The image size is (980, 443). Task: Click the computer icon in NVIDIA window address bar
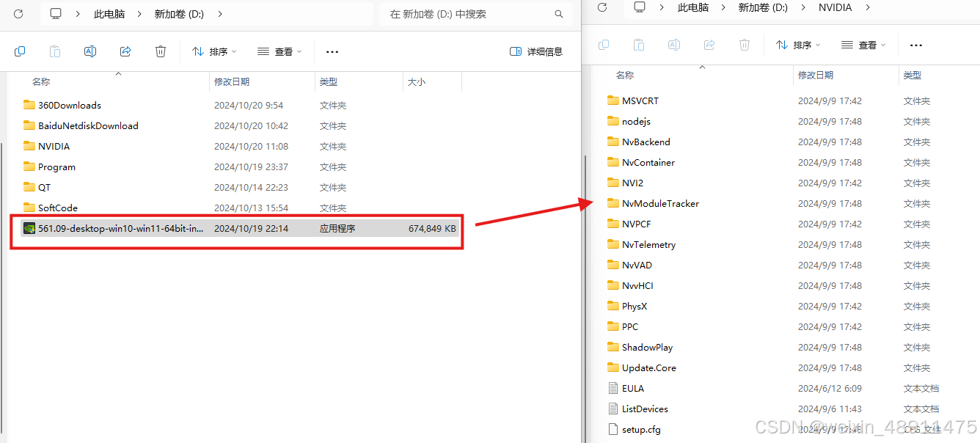[x=640, y=7]
